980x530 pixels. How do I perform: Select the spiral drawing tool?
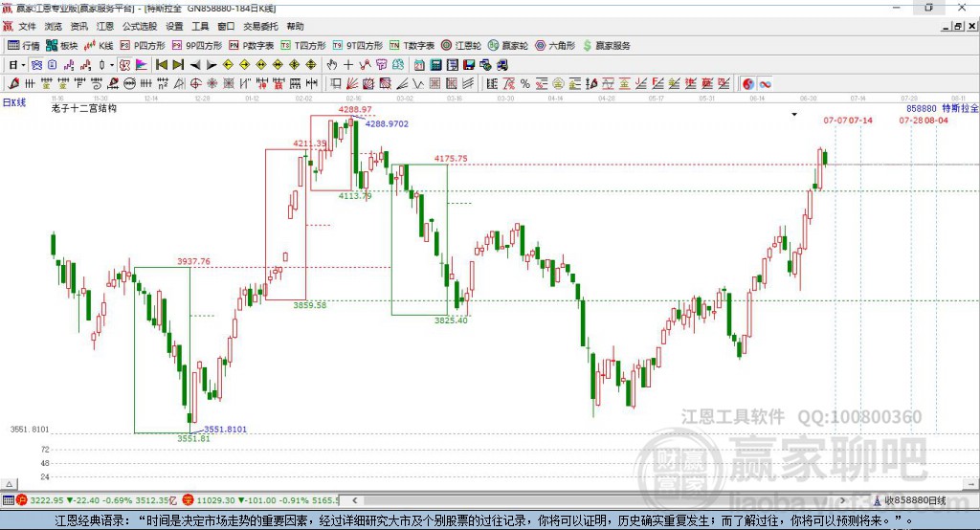[x=97, y=84]
